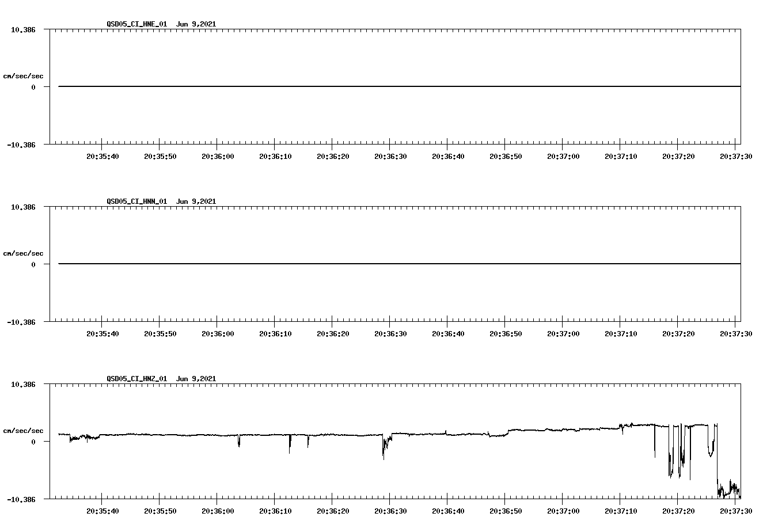Click time label 20:35:40 on HNE plot
The image size is (782, 532).
tap(103, 156)
